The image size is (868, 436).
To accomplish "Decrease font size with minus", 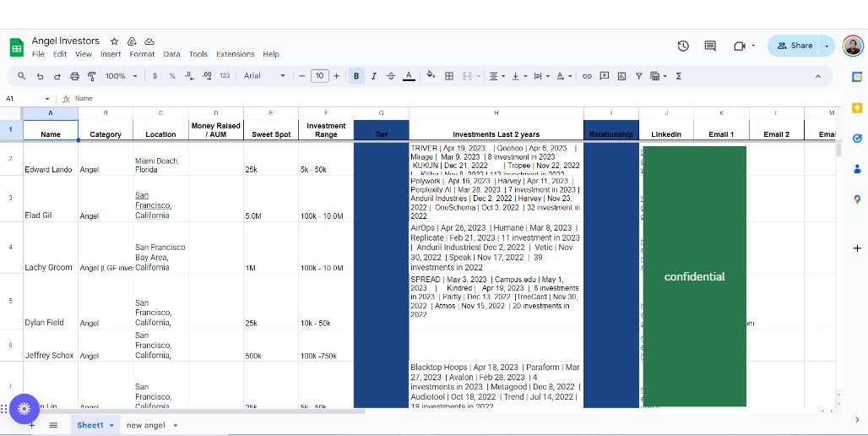I will coord(301,76).
